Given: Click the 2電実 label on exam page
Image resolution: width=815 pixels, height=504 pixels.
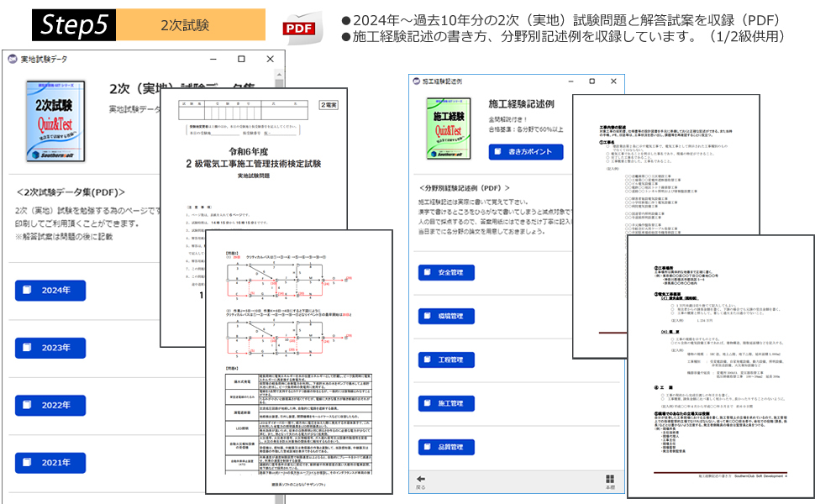Looking at the screenshot, I should (329, 105).
